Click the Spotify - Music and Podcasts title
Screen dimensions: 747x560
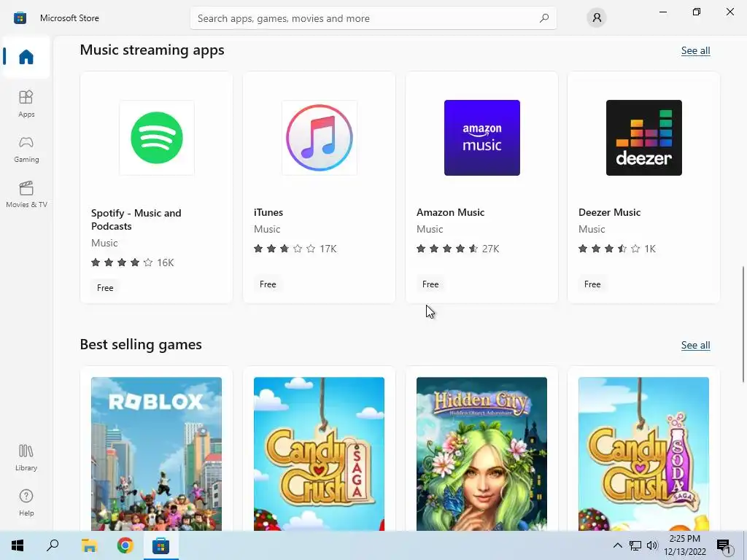click(x=136, y=219)
